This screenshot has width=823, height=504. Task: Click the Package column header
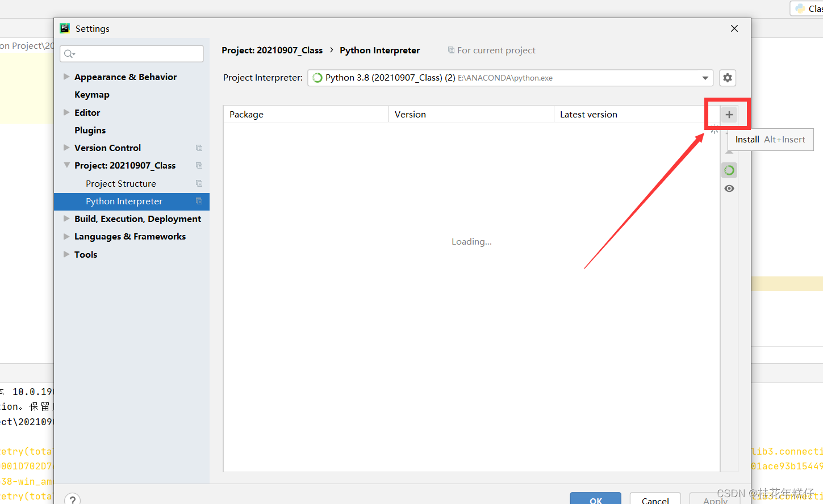point(306,114)
